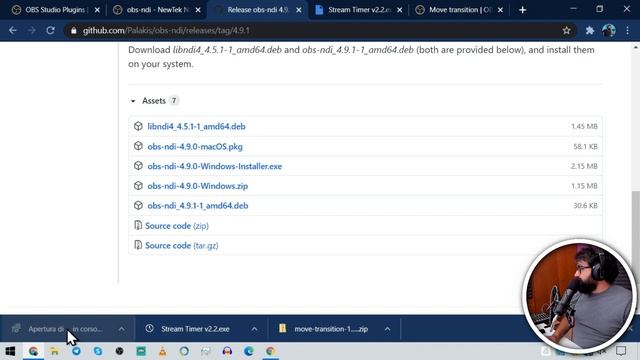Close the Move transition tab
The height and width of the screenshot is (360, 640).
500,10
